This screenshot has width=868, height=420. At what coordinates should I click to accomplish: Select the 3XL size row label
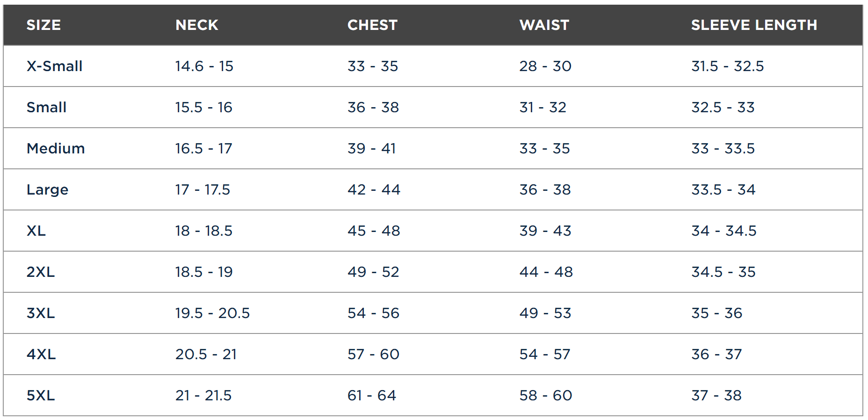[x=41, y=313]
